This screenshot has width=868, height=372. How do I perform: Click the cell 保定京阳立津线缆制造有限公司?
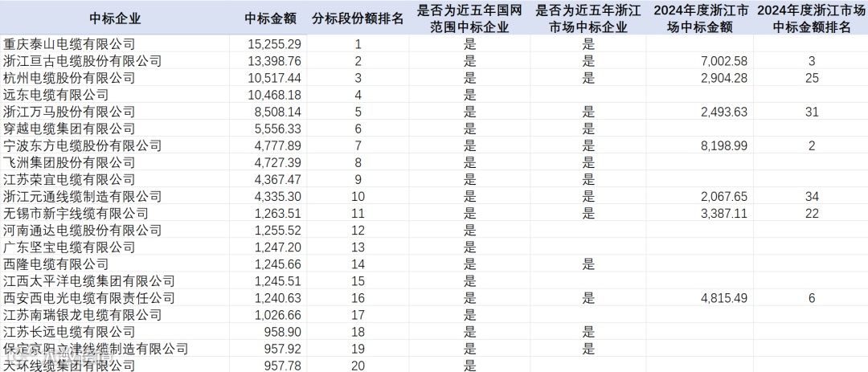95,349
